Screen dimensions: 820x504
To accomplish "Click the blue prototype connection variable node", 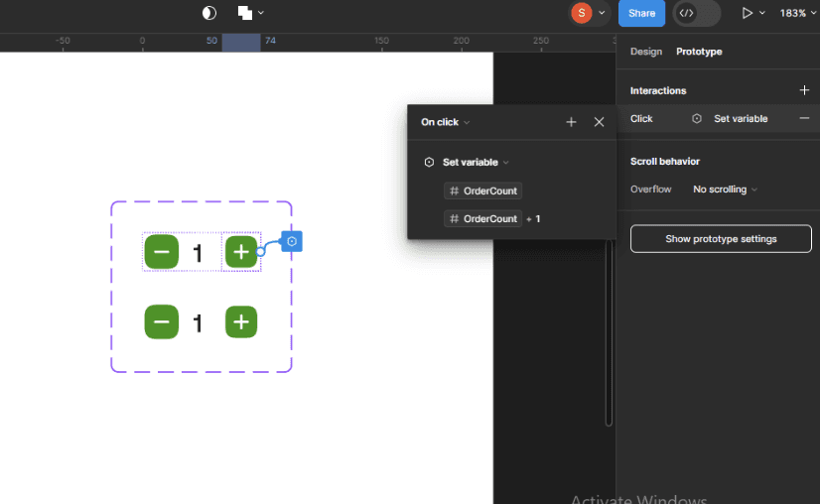I will (292, 241).
